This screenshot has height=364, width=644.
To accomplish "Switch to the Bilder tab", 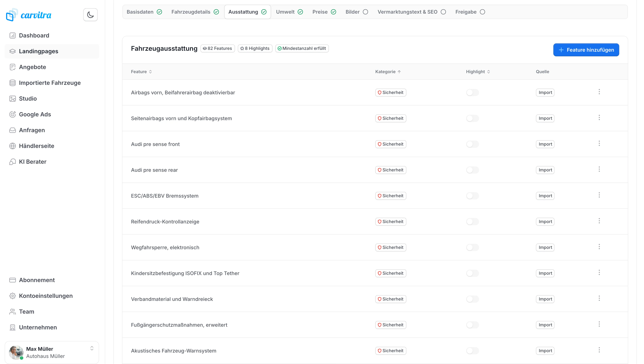I will [357, 12].
